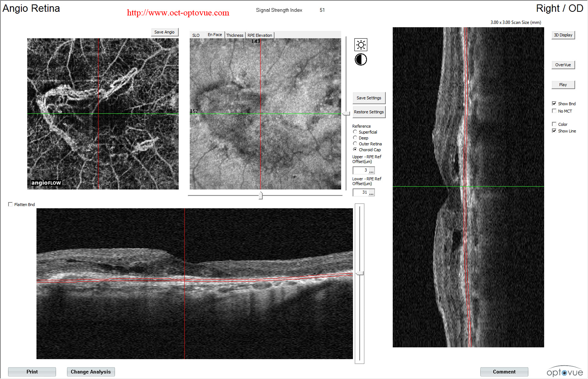
Task: Click the brightness sun icon
Action: click(361, 45)
